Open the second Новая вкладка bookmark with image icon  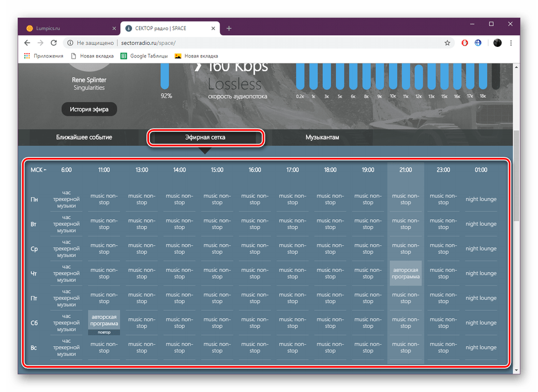(x=196, y=56)
